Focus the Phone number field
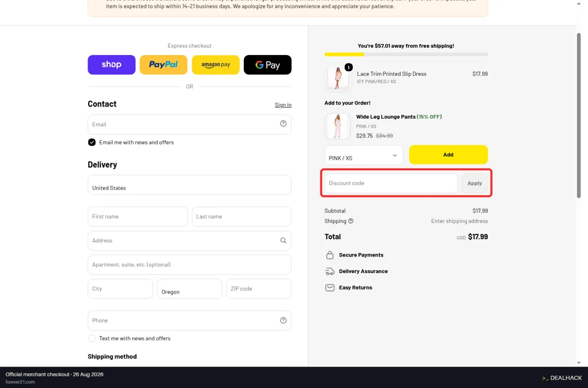The width and height of the screenshot is (588, 388). 189,320
